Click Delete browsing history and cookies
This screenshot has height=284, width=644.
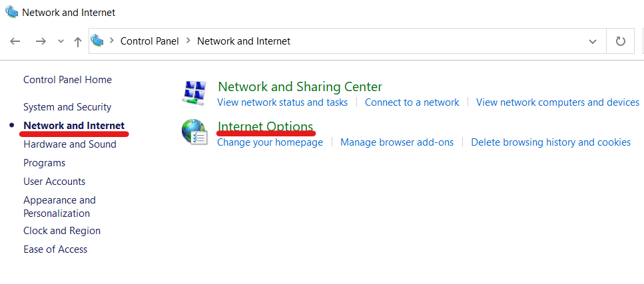point(551,142)
